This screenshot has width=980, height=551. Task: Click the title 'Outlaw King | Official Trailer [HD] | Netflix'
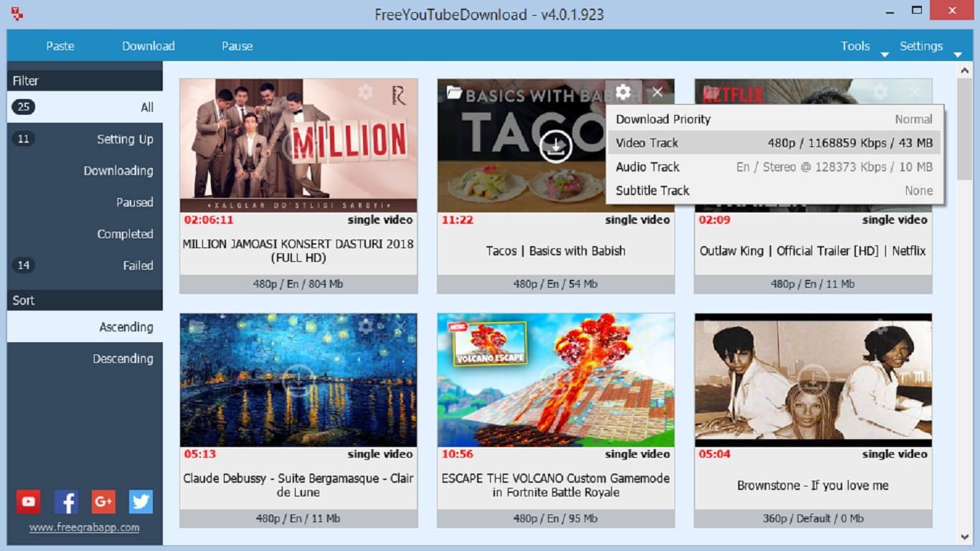pyautogui.click(x=813, y=250)
